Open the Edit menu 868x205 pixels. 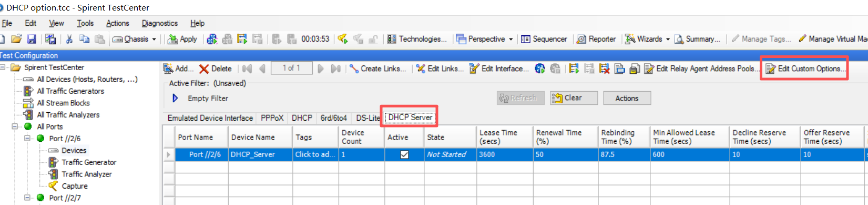click(30, 23)
